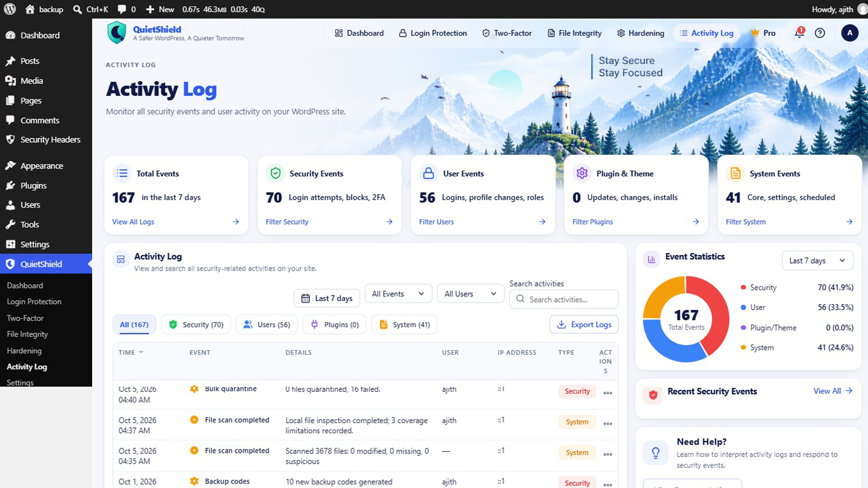Click the View All Logs link

click(x=133, y=222)
